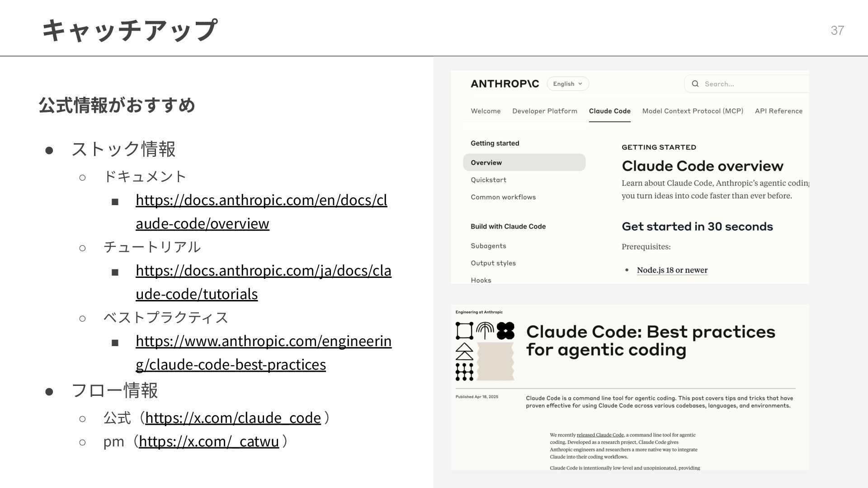
Task: Click the Claude Code overview heading
Action: point(703,166)
